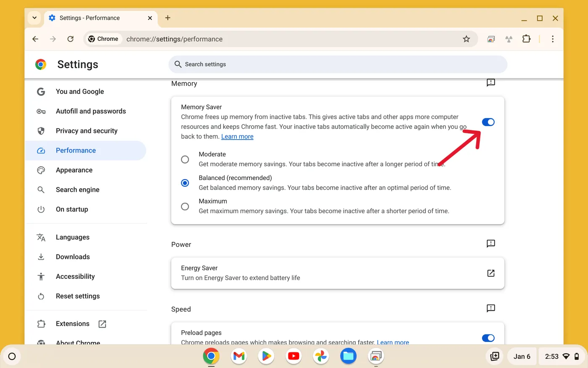Screen dimensions: 588x368
Task: Open Autofill and passwords section
Action: point(86,111)
